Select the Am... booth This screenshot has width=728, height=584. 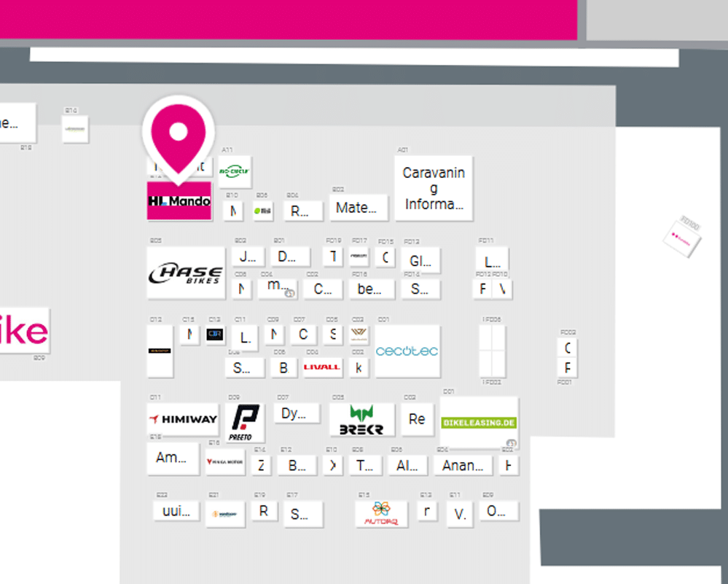pos(173,458)
